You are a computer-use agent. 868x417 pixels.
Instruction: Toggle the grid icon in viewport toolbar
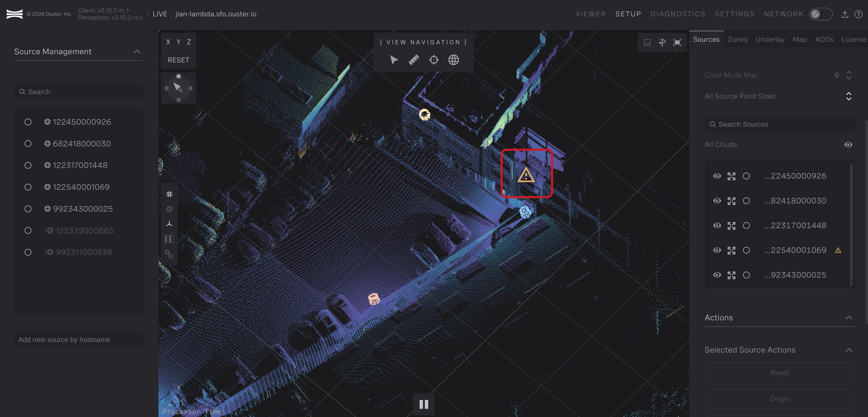[169, 194]
